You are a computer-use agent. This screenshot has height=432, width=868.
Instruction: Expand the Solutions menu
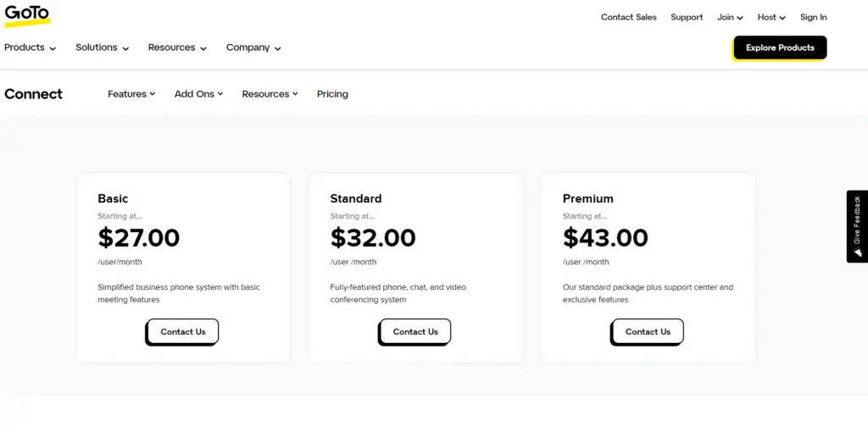coord(103,47)
